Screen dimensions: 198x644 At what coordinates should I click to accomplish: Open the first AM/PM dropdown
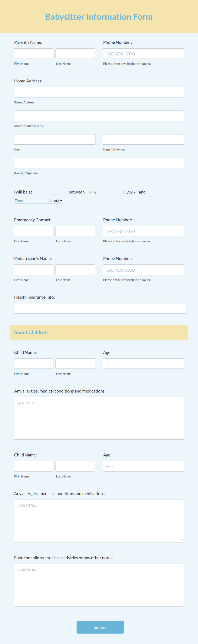pos(131,192)
